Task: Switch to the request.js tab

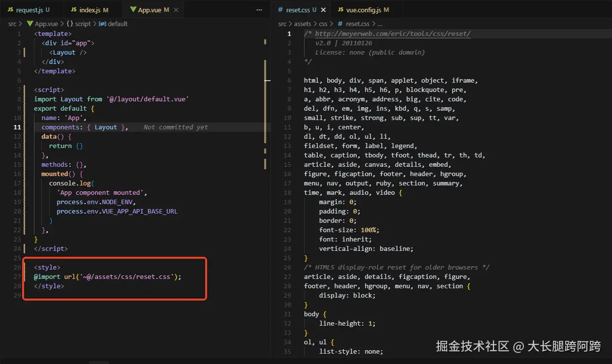Action: point(29,10)
